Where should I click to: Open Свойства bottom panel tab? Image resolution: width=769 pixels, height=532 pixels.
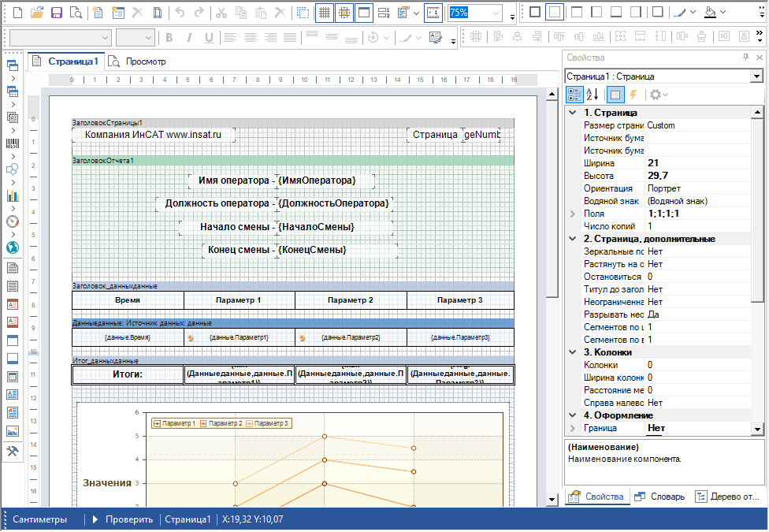pos(596,497)
